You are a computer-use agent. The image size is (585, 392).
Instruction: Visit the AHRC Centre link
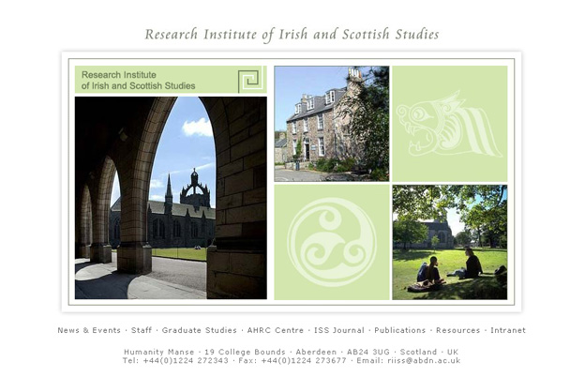(x=276, y=330)
